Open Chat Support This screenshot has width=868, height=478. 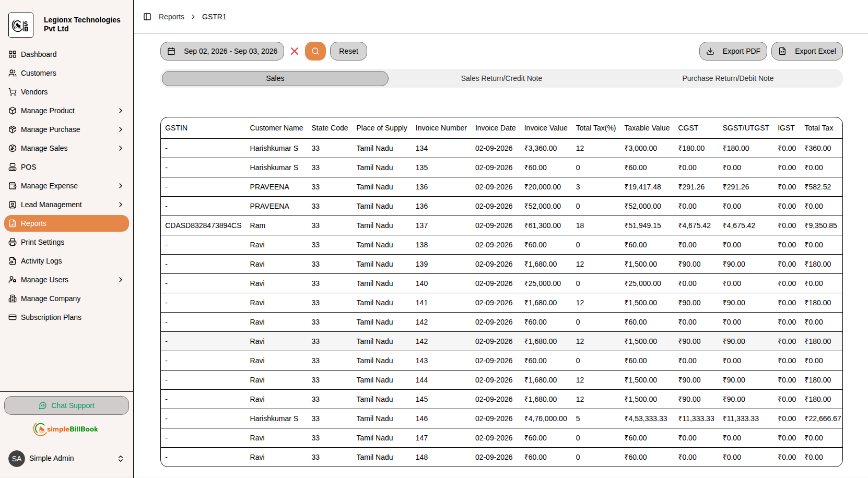tap(66, 405)
